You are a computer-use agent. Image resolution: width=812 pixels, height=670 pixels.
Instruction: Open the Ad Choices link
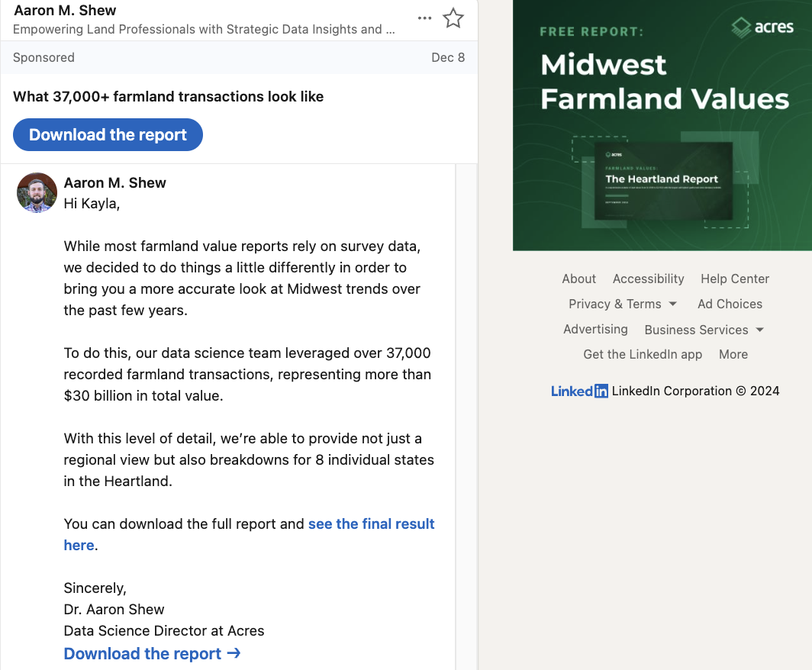pyautogui.click(x=730, y=304)
